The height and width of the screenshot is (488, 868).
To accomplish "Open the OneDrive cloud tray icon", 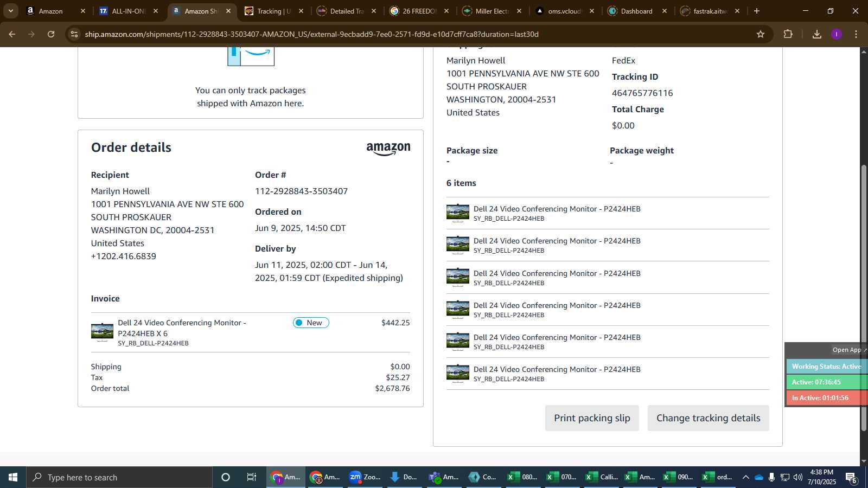I will (x=759, y=477).
